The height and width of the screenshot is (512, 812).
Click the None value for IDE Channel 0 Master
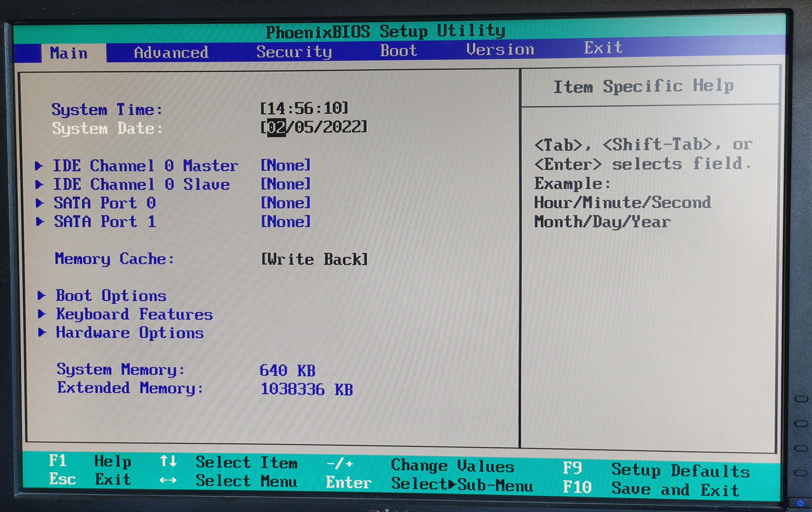(x=285, y=165)
